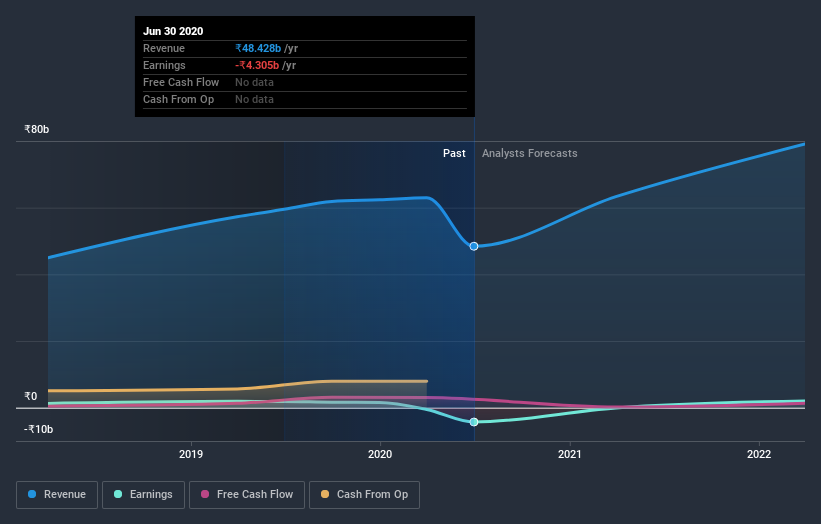
Task: Click the teal Earnings data point marker
Action: pos(474,422)
